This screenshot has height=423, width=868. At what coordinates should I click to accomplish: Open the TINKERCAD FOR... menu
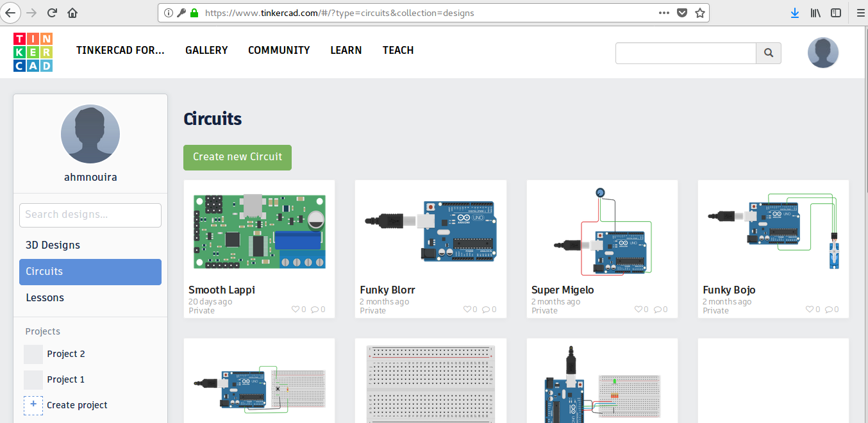tap(121, 50)
